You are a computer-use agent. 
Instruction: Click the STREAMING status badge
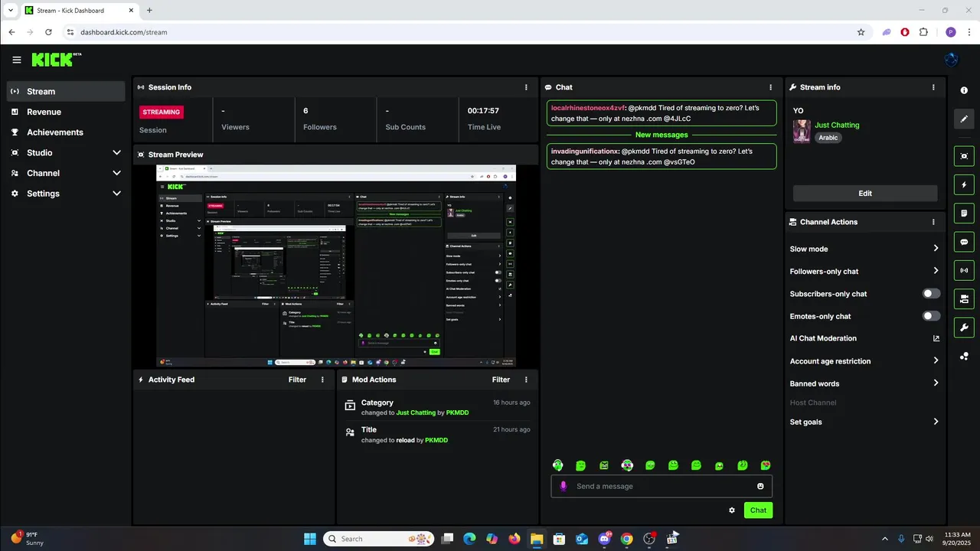click(x=162, y=112)
